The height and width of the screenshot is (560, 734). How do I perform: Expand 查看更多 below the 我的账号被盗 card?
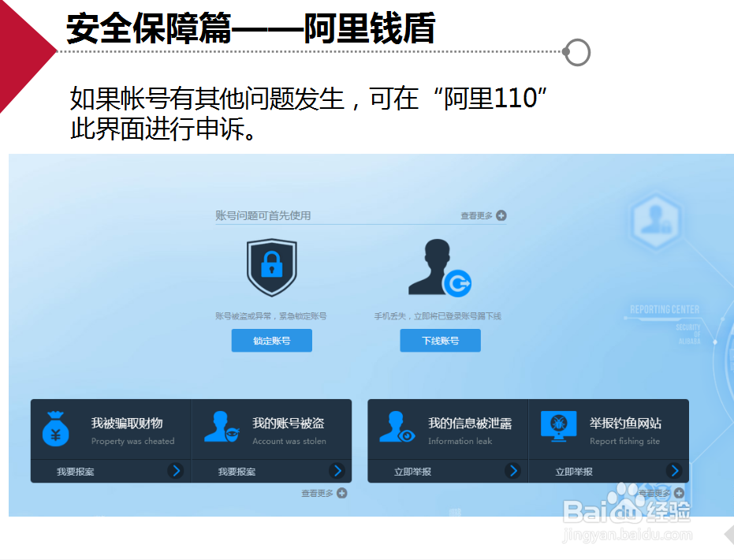(324, 493)
